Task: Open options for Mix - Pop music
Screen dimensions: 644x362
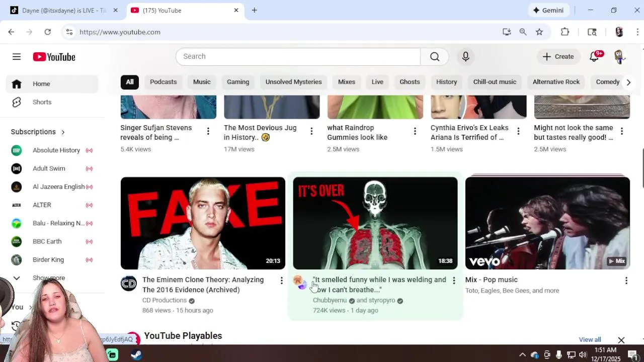Action: pos(626,281)
